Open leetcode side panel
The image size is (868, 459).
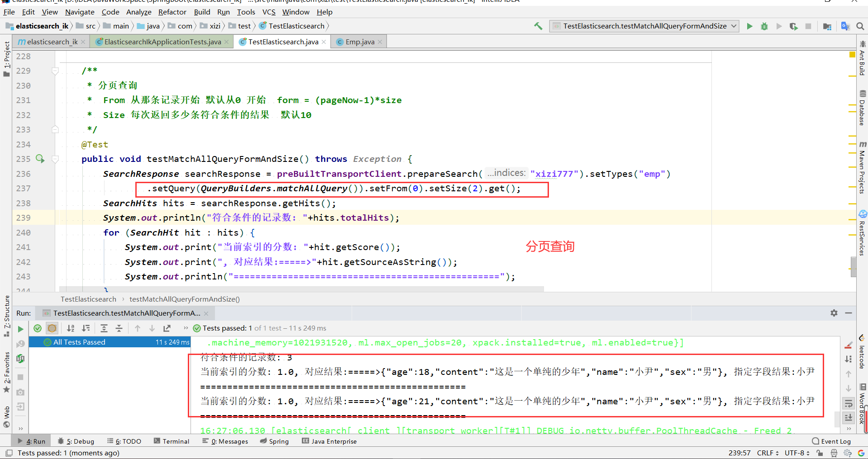pyautogui.click(x=863, y=352)
